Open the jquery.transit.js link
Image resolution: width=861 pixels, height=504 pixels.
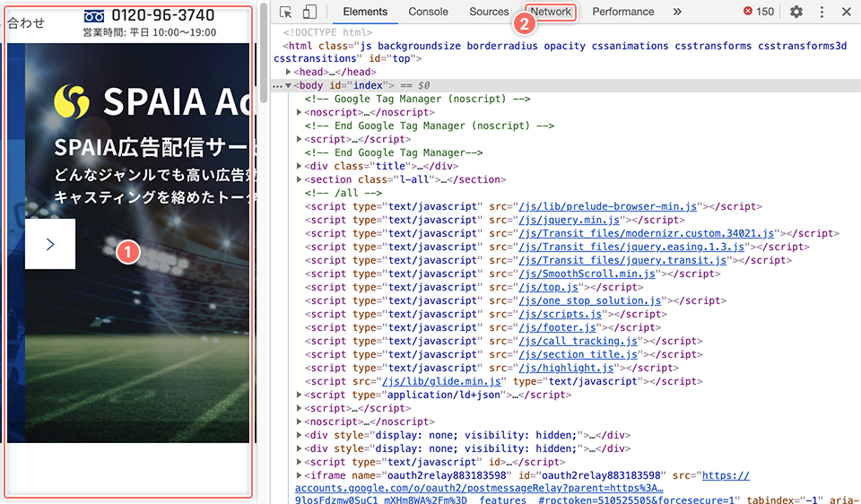pos(622,260)
